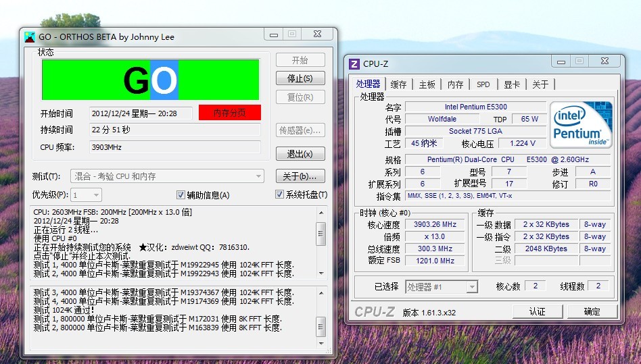The image size is (641, 364).
Task: Open the 测试(T) test type dropdown
Action: 167,176
